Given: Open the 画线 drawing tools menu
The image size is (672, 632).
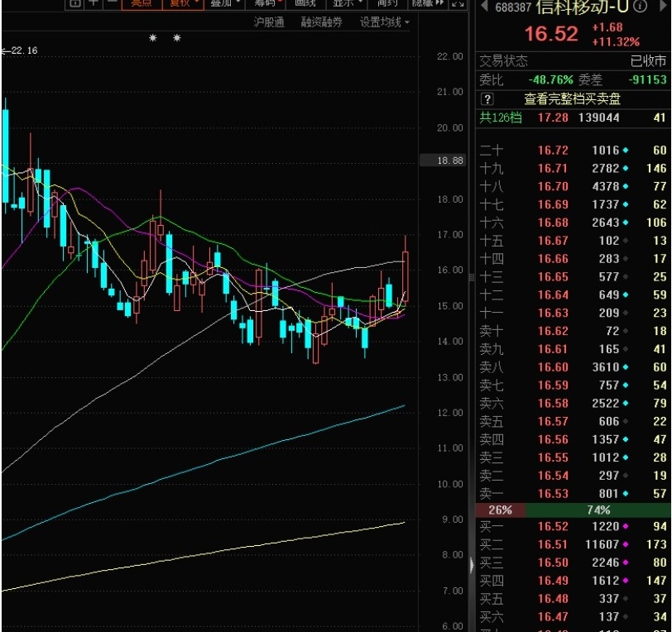Looking at the screenshot, I should (305, 3).
